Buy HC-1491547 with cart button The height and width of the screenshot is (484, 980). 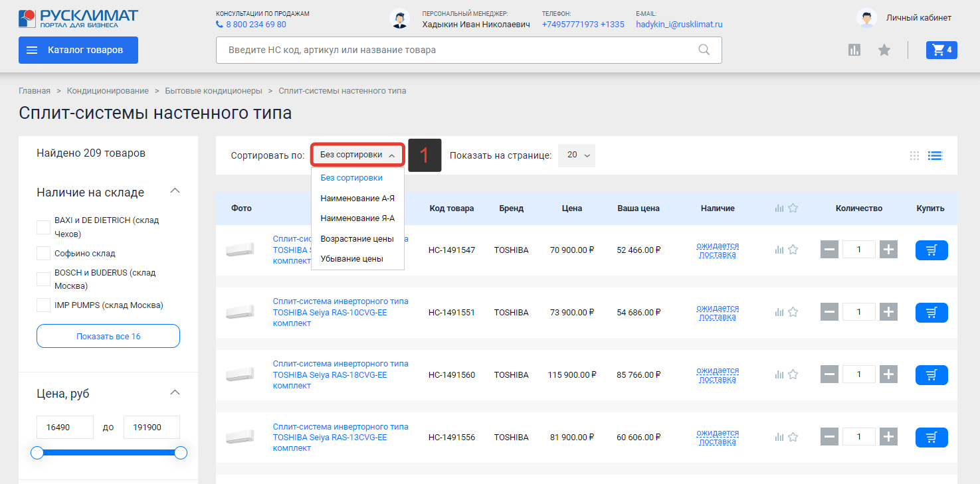(x=931, y=250)
